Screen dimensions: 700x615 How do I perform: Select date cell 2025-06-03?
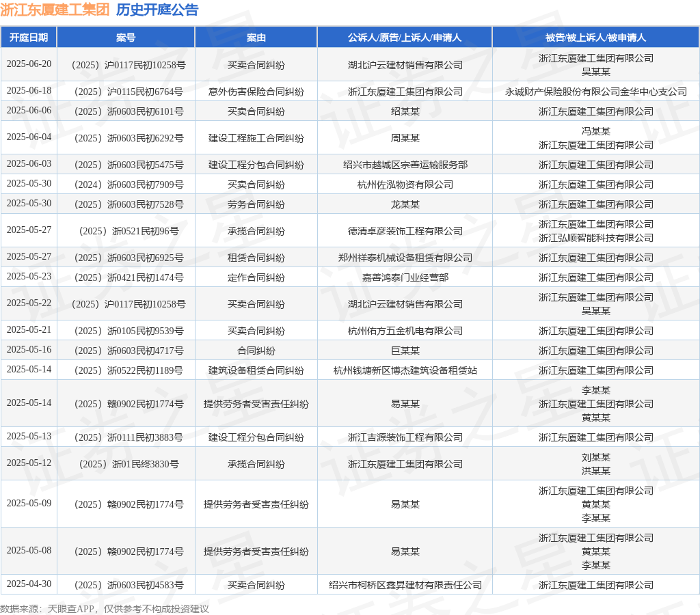29,164
